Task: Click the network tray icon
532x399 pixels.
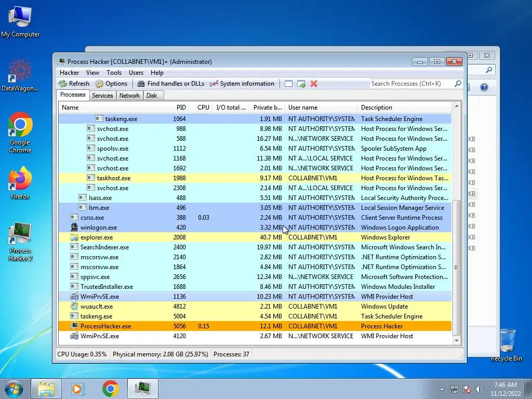Action: (454, 389)
